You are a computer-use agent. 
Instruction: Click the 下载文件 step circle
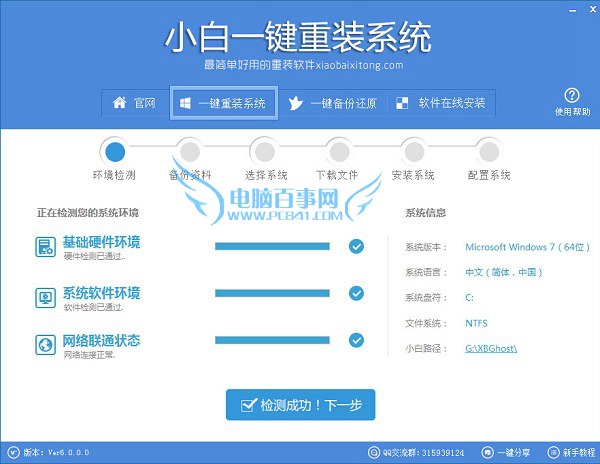pos(339,152)
